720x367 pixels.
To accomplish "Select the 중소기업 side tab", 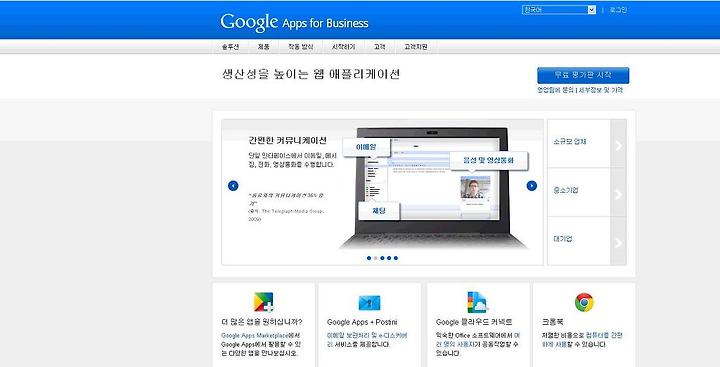I will (x=587, y=192).
